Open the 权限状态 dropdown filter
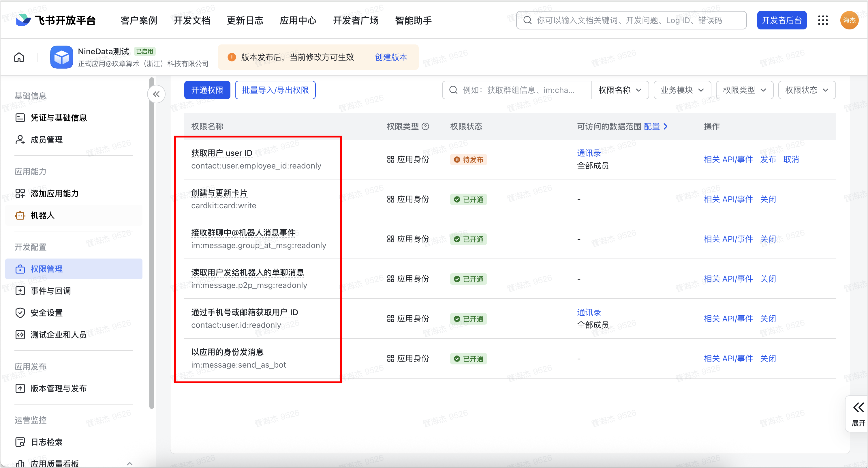868x468 pixels. [x=806, y=90]
